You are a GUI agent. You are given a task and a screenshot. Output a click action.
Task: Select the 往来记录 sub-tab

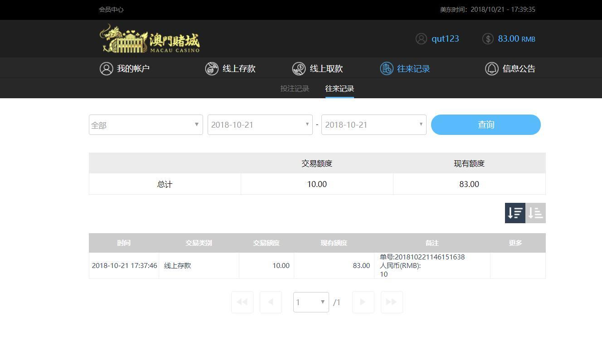click(340, 89)
